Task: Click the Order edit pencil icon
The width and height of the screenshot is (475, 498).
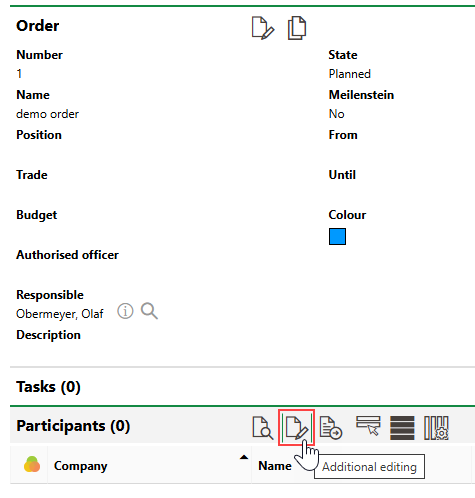Action: (x=263, y=28)
